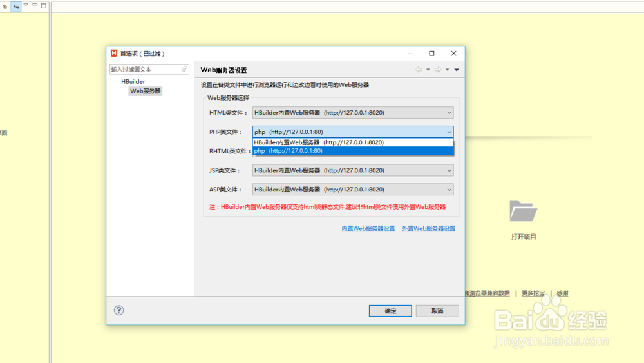
Task: Choose php (http://127.0.0.1:80) in the list
Action: [x=353, y=151]
